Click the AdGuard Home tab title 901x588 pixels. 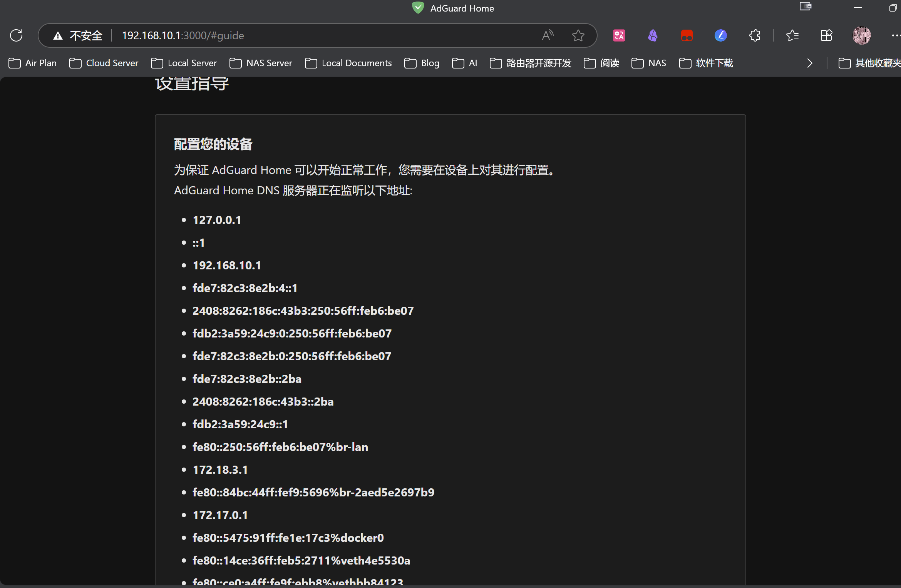462,8
